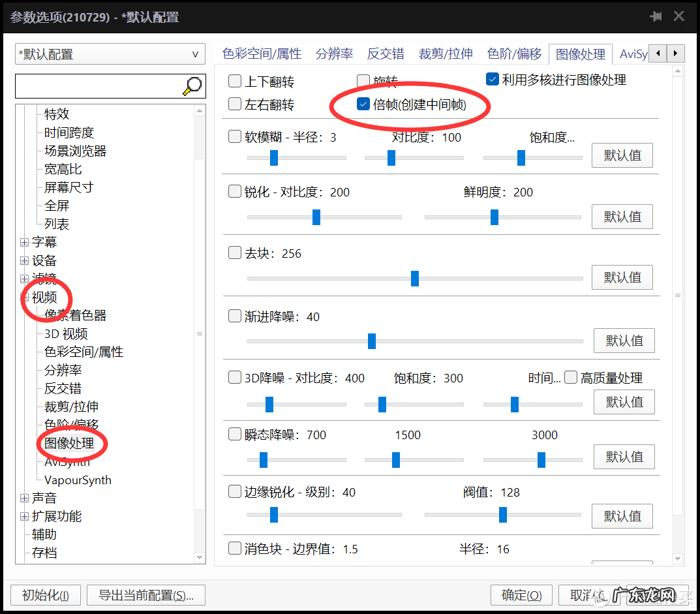Viewport: 700px width, 614px height.
Task: Expand the 字幕 tree node
Action: [23, 241]
